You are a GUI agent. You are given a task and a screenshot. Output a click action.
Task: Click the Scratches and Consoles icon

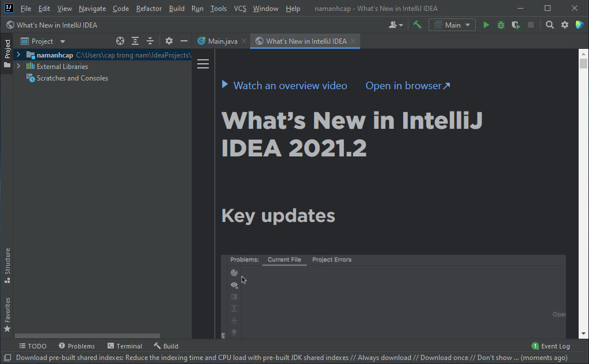tap(30, 78)
